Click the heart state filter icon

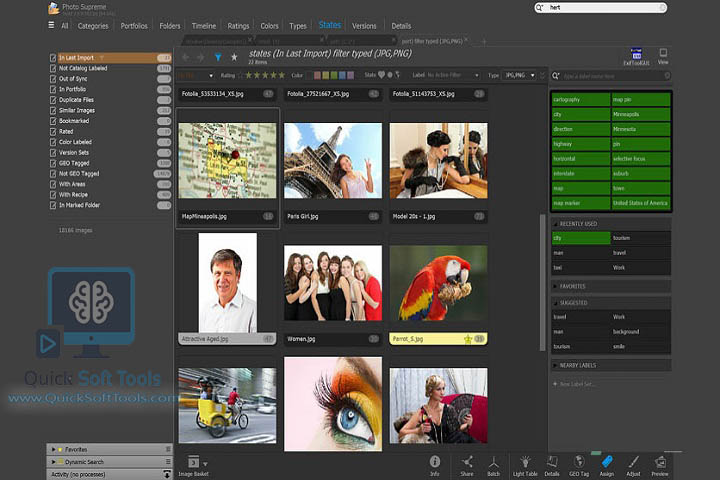click(x=381, y=75)
